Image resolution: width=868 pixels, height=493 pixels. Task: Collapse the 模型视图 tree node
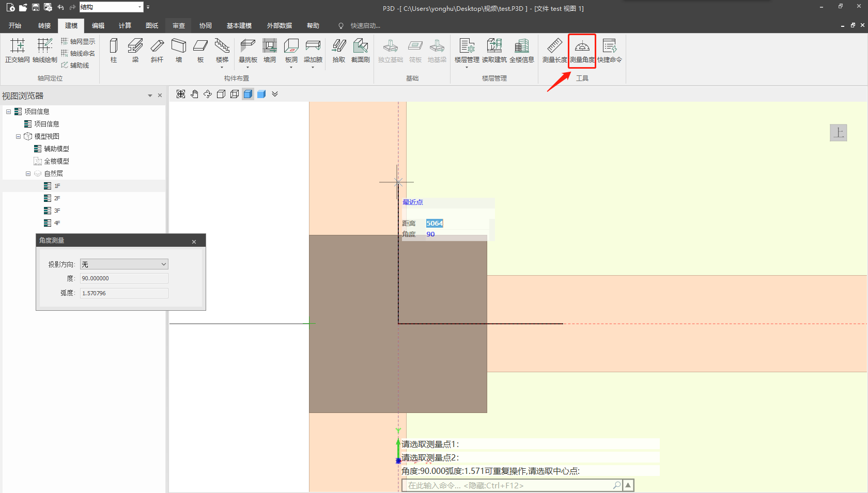pyautogui.click(x=19, y=137)
